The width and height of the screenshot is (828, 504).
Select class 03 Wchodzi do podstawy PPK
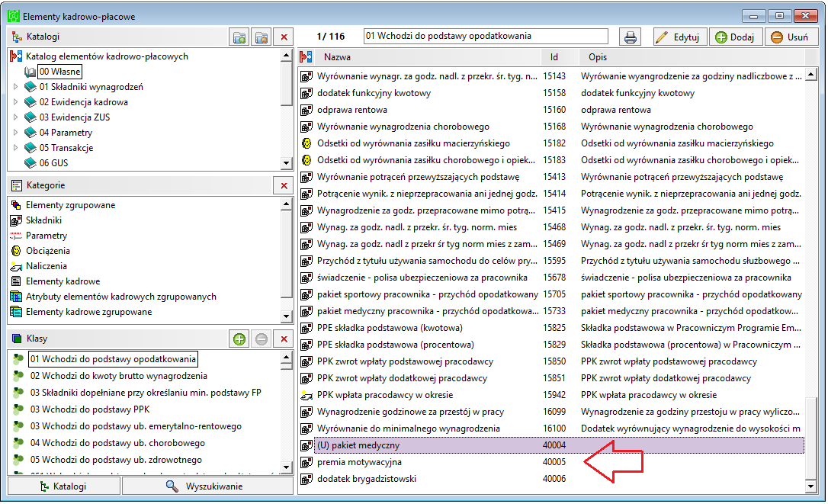click(90, 409)
